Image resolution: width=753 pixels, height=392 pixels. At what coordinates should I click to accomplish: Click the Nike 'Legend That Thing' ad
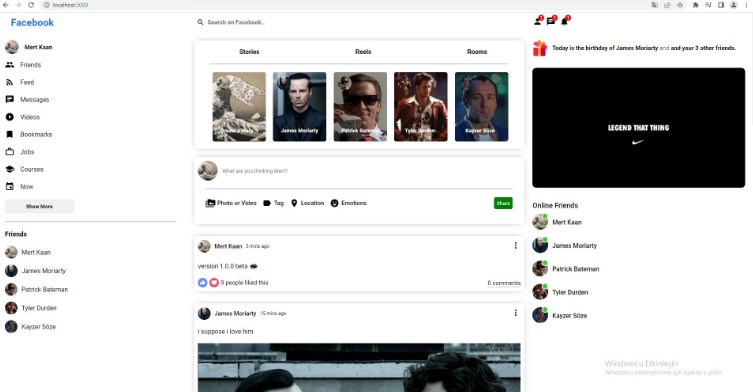[639, 128]
